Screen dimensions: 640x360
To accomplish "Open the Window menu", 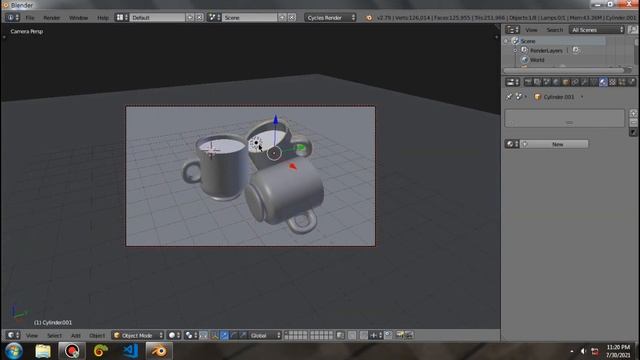I will click(78, 18).
